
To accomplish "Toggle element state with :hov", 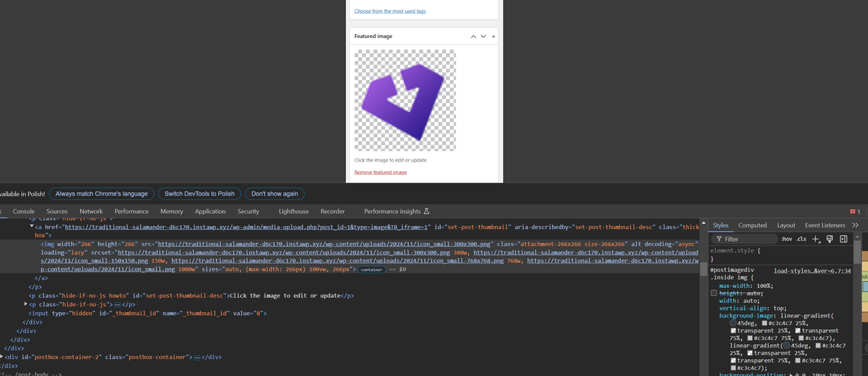I will point(787,239).
